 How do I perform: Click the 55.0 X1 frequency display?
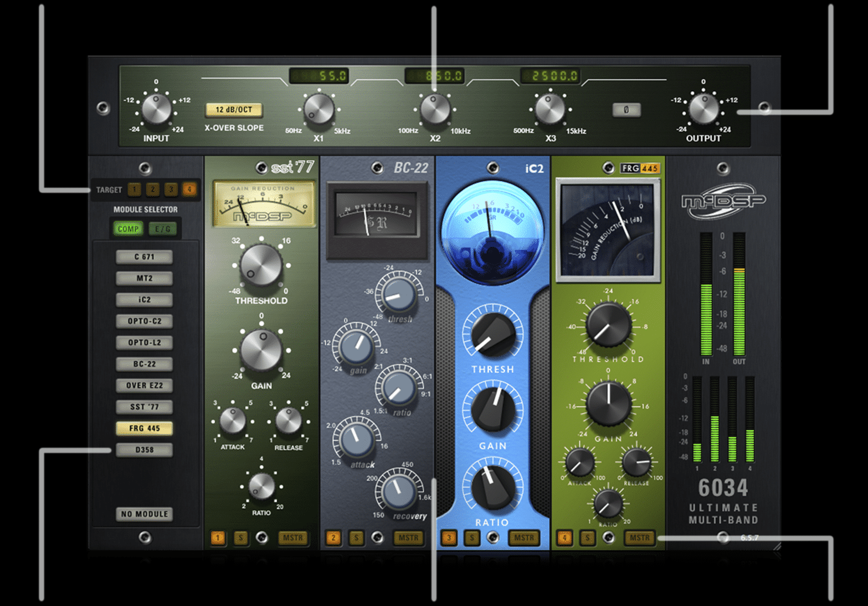(x=319, y=76)
